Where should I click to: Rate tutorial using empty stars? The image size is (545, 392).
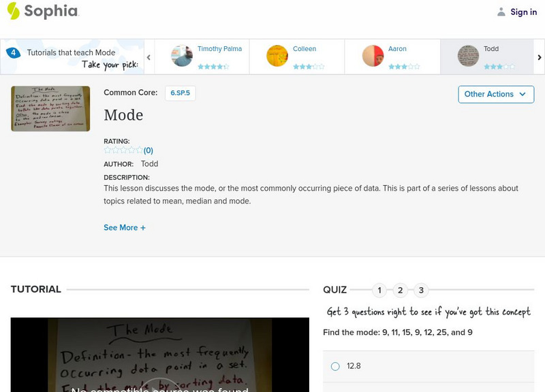click(x=123, y=150)
